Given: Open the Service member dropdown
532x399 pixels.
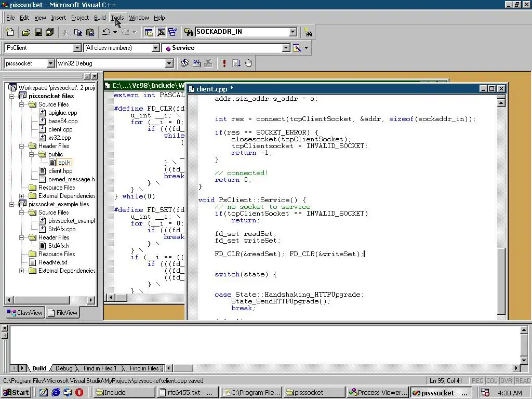Looking at the screenshot, I should tap(286, 48).
